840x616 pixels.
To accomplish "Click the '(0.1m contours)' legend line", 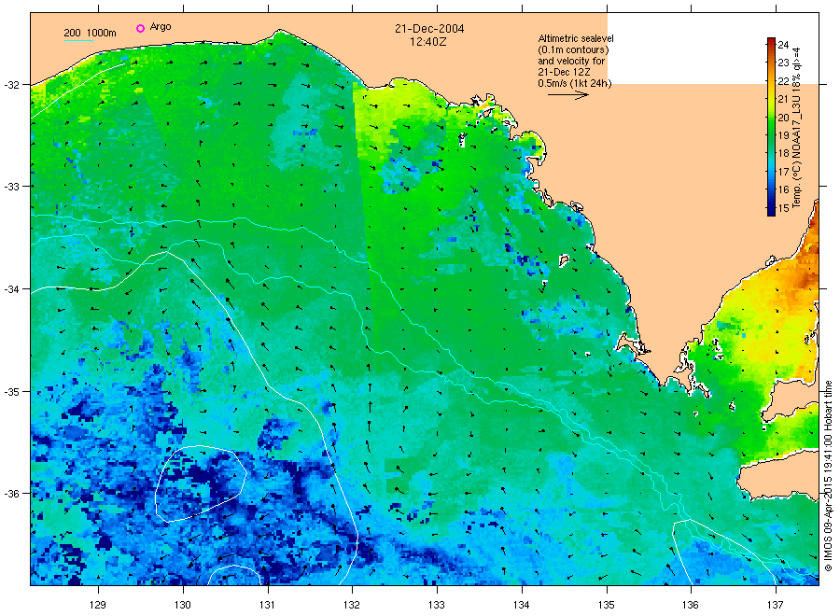I will pyautogui.click(x=573, y=49).
